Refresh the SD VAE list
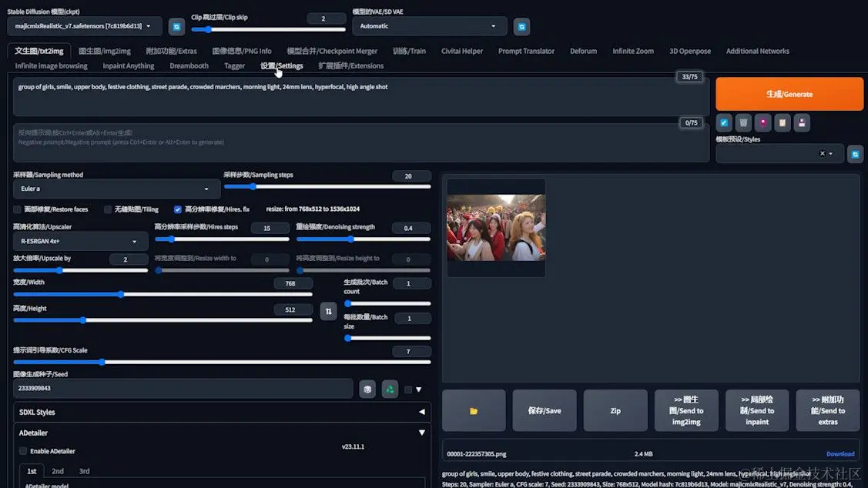Viewport: 868px width, 488px height. tap(521, 27)
